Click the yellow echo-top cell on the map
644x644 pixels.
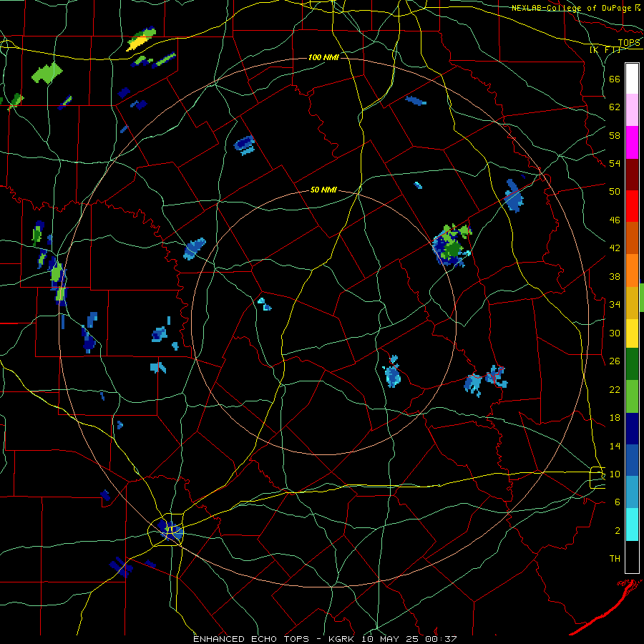138,43
